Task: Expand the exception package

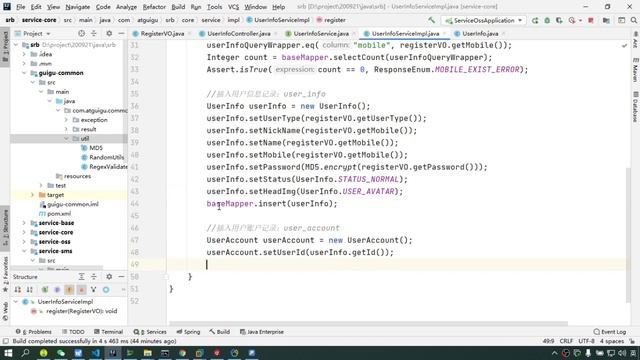Action: [x=66, y=120]
